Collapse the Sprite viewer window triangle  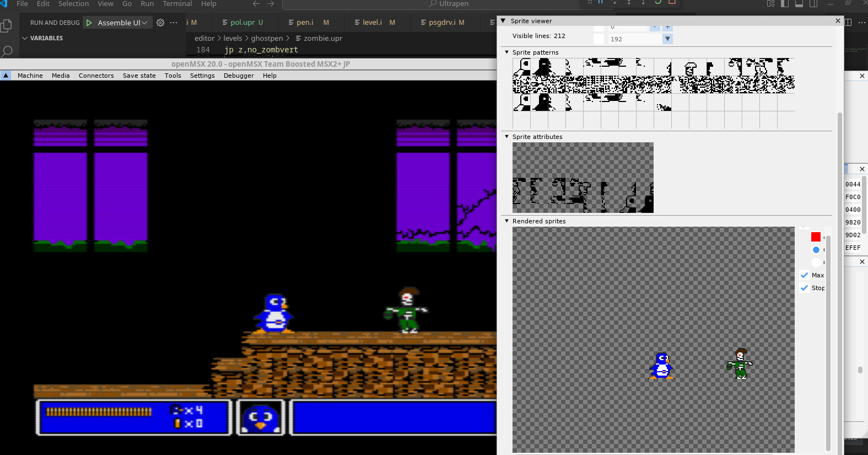tap(503, 21)
